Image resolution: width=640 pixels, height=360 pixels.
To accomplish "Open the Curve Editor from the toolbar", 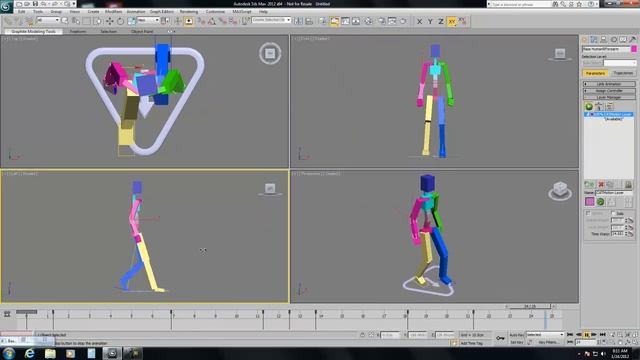I will (x=345, y=21).
